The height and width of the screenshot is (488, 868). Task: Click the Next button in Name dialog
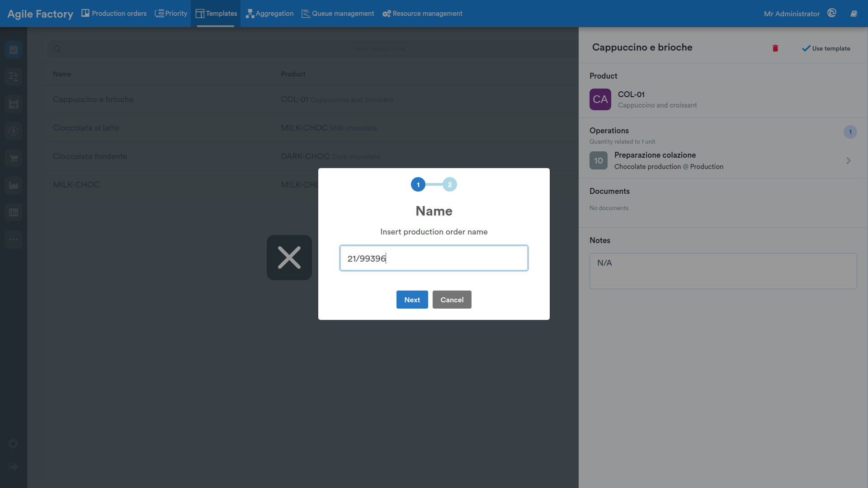(412, 300)
